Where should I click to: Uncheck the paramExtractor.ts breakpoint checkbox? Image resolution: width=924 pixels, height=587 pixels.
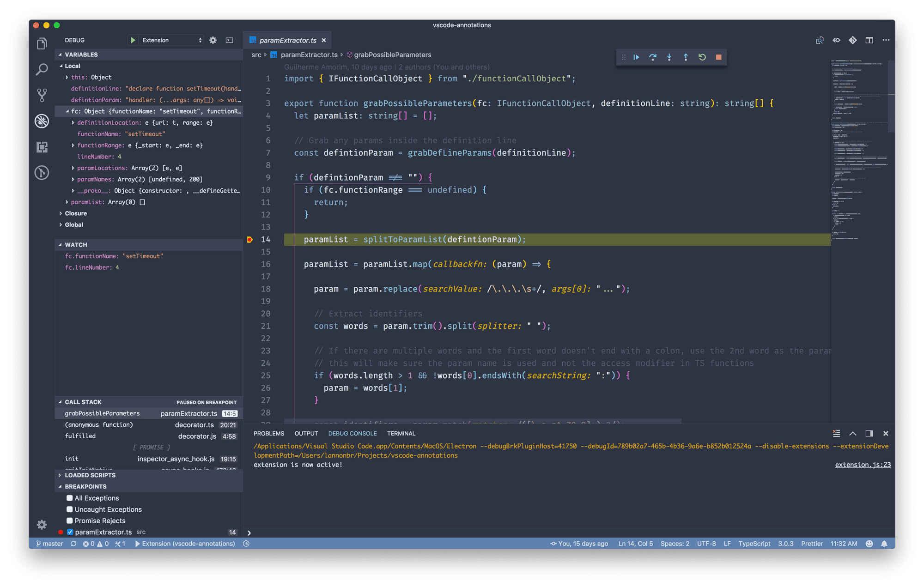tap(70, 532)
